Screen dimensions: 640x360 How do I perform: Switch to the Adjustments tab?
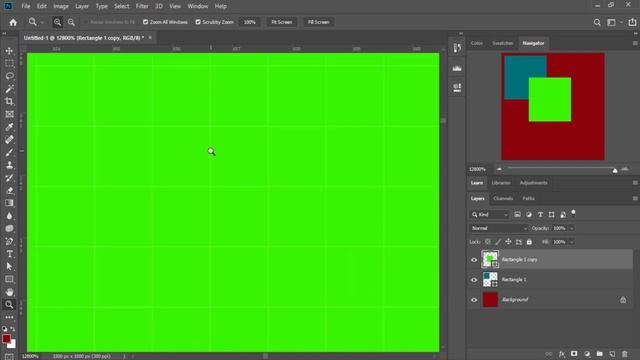(x=533, y=183)
